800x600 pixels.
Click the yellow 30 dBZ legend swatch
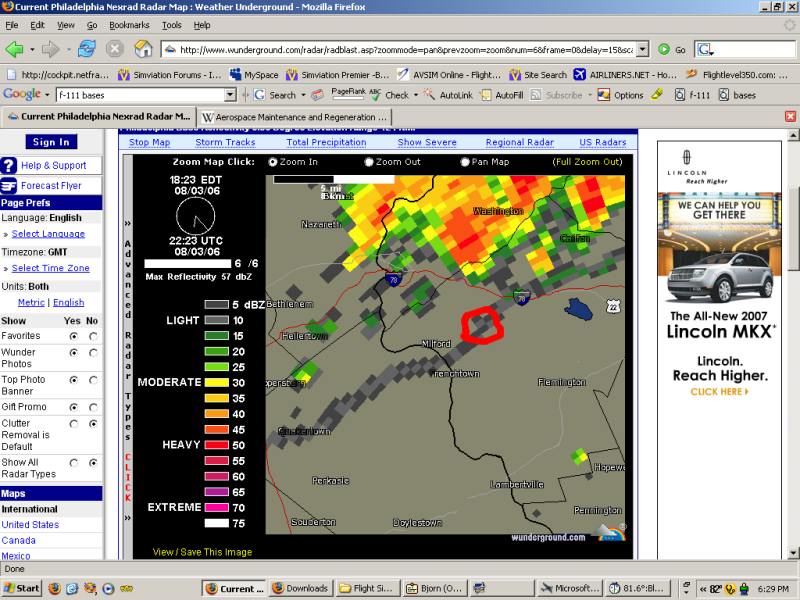click(x=218, y=382)
